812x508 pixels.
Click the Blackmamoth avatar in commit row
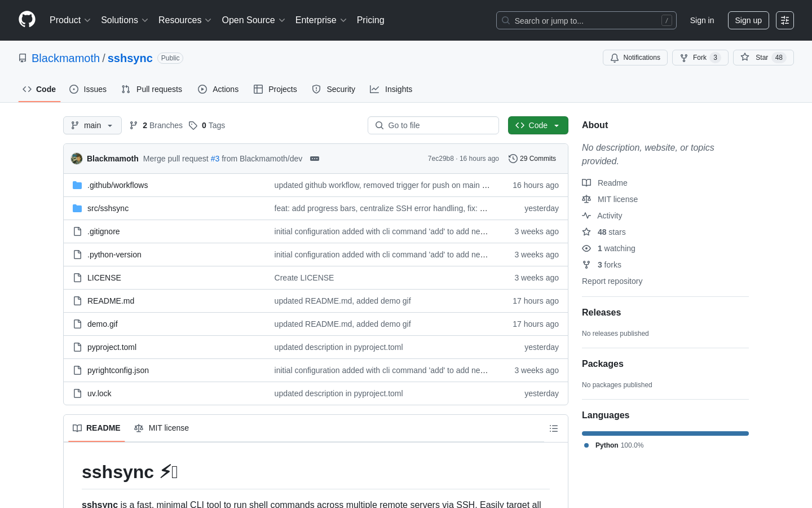pyautogui.click(x=77, y=159)
